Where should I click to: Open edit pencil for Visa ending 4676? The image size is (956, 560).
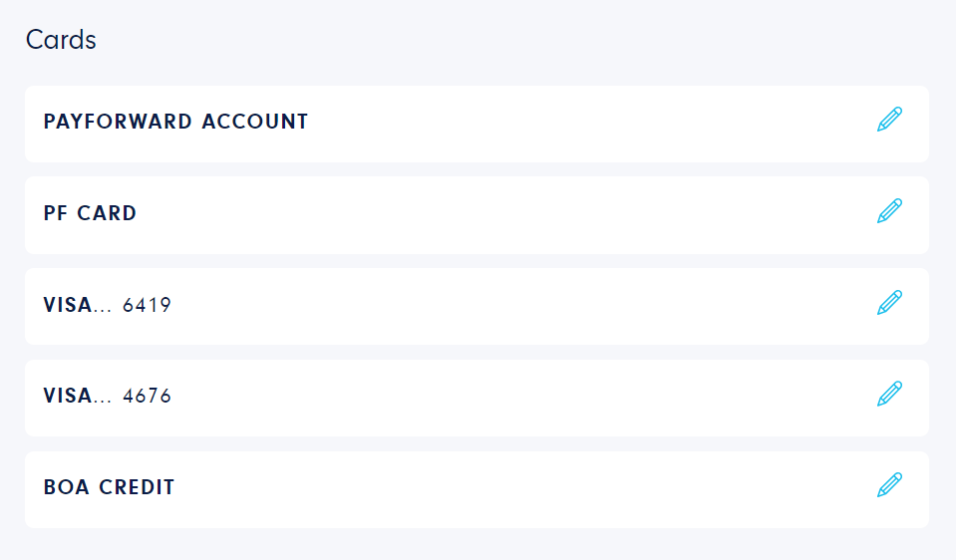click(889, 394)
